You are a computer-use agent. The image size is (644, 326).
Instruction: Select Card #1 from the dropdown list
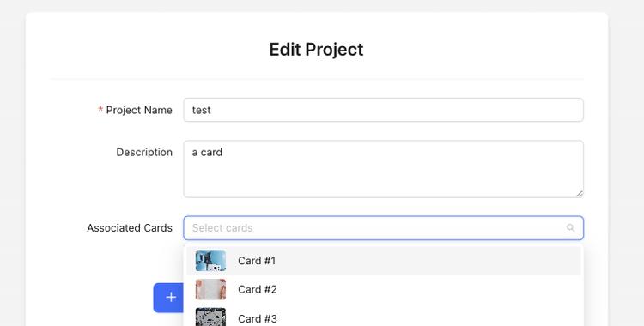click(x=383, y=261)
